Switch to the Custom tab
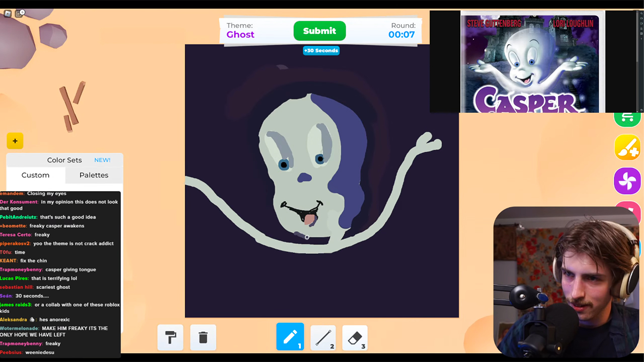Screen dimensions: 644x362 point(35,175)
